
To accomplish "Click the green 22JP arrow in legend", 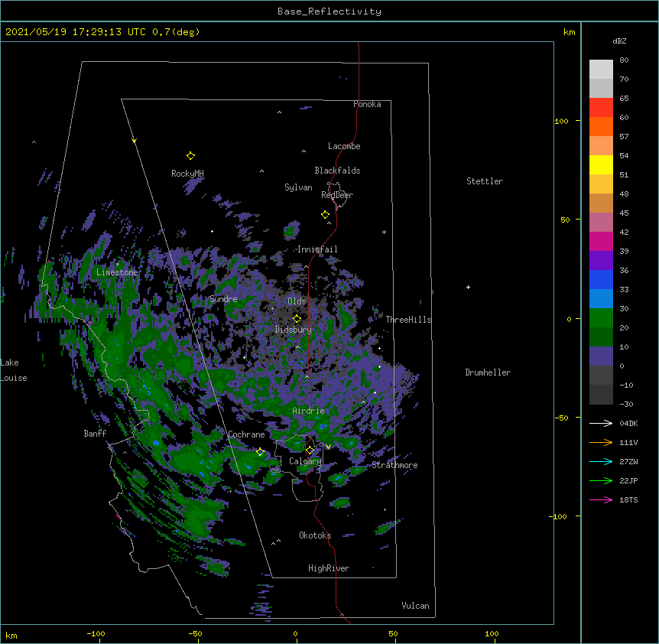I will coord(601,480).
